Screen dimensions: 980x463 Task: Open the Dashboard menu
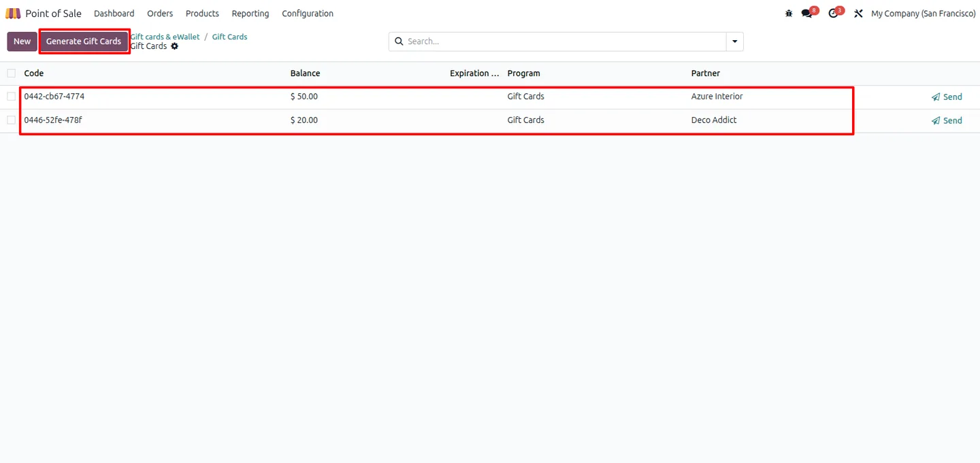[114, 14]
